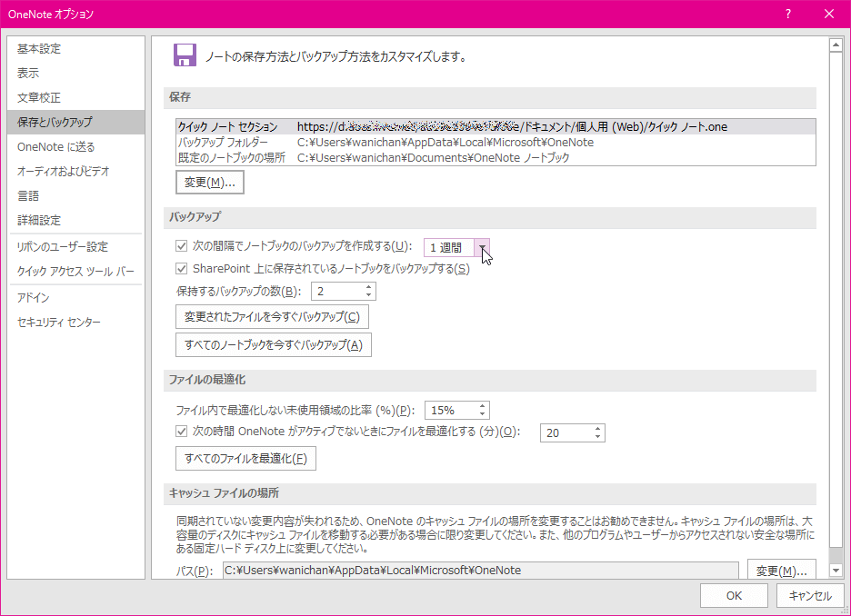
Task: Open the アドイン page
Action: coord(76,298)
